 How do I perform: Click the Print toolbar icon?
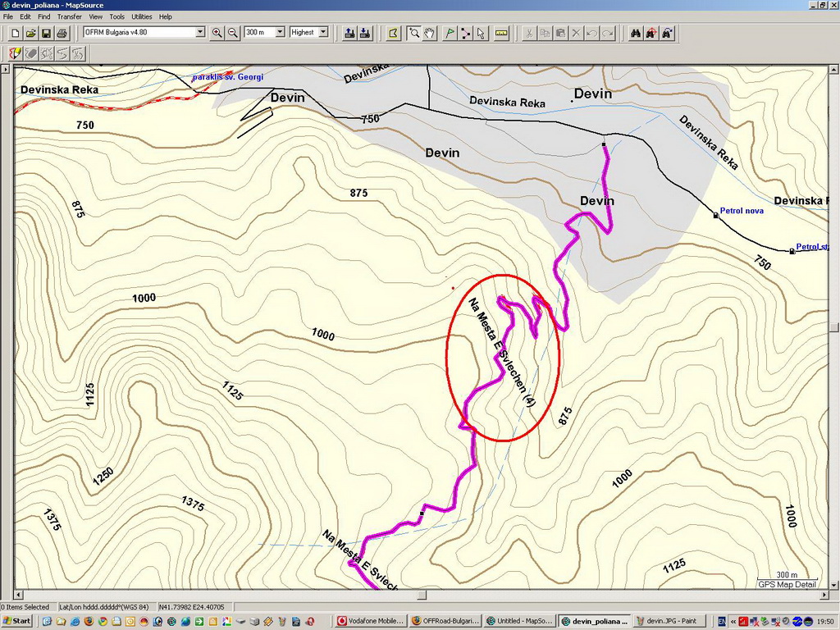click(62, 33)
